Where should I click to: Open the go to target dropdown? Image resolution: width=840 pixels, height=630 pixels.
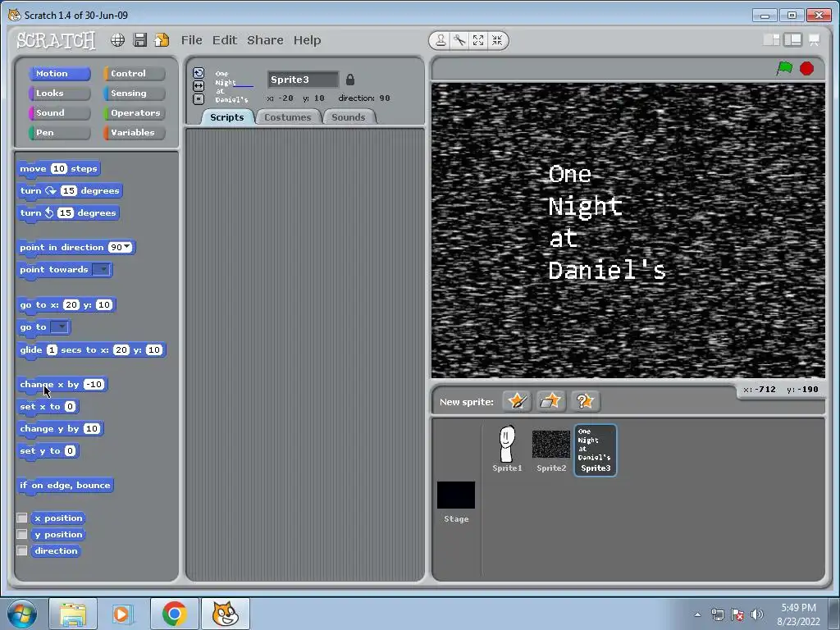pos(59,326)
